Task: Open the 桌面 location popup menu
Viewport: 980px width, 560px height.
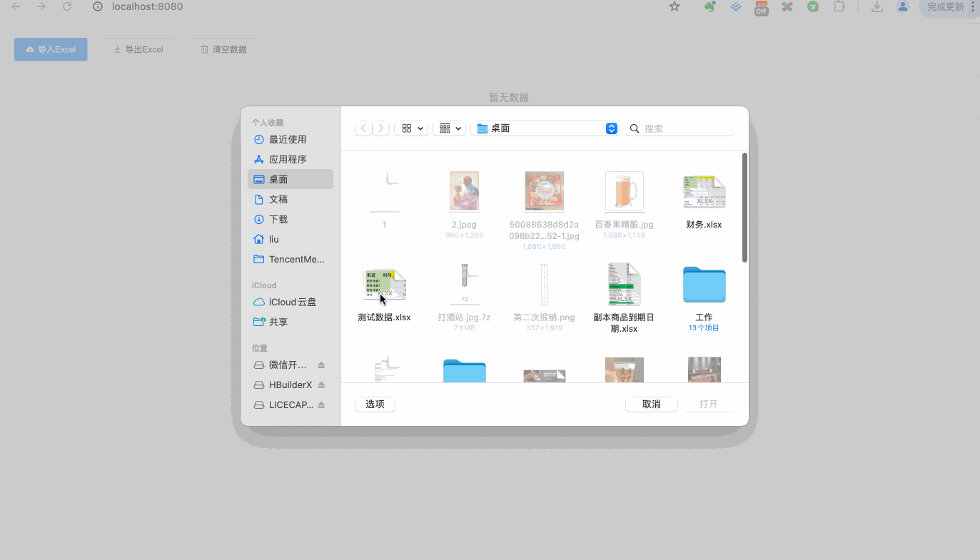Action: [545, 128]
